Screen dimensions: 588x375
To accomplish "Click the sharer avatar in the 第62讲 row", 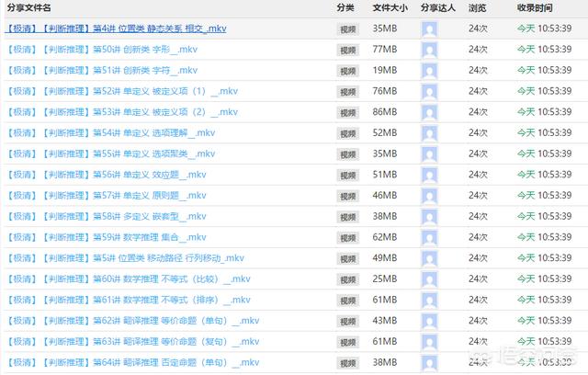I will (429, 322).
